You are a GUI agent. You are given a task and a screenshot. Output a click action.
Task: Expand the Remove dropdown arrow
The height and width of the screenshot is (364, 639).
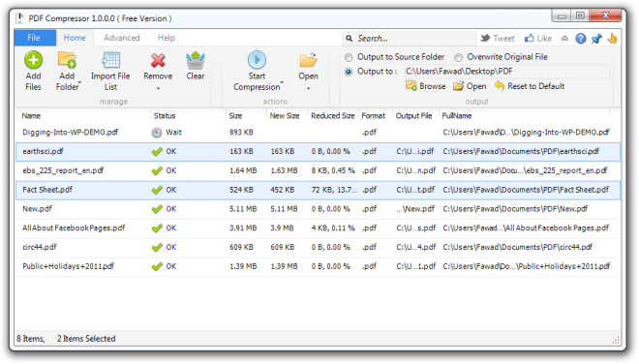pos(158,88)
